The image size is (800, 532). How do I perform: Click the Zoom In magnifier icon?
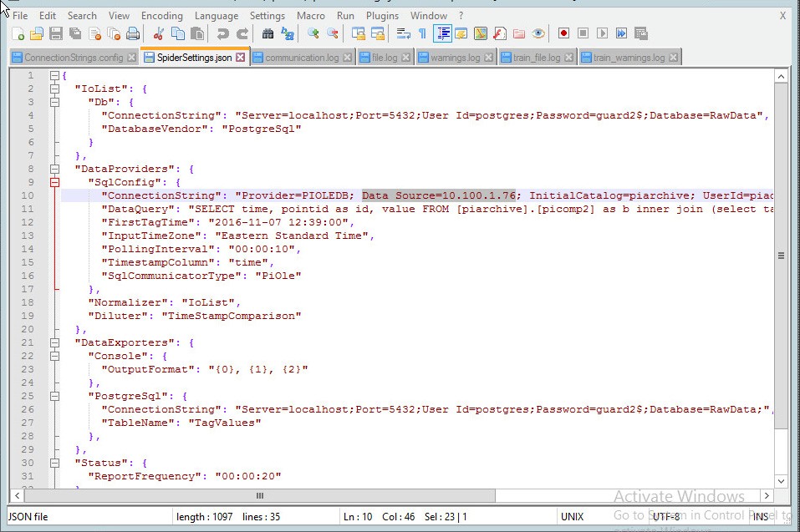coord(313,33)
